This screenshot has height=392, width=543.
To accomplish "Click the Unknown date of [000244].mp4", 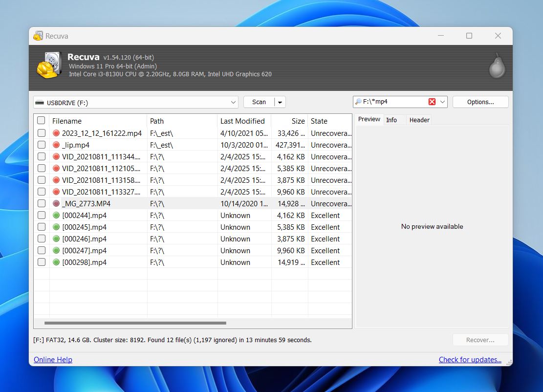I will [235, 216].
